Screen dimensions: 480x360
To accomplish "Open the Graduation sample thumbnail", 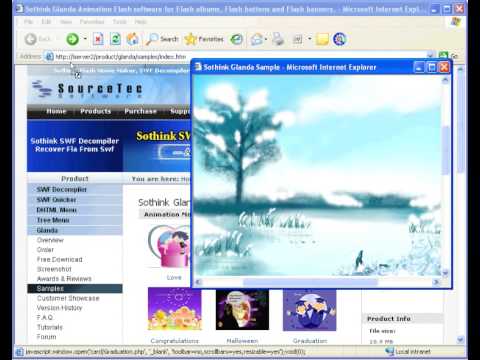I will 310,310.
